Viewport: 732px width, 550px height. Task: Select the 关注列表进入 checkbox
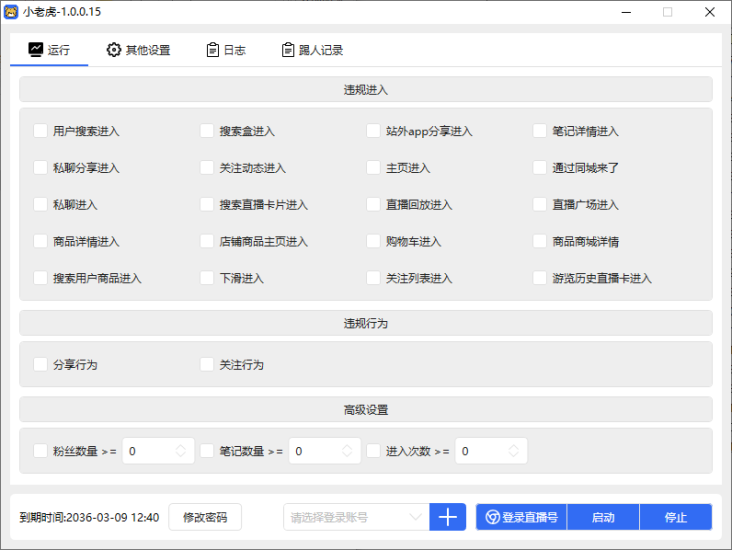coord(373,278)
